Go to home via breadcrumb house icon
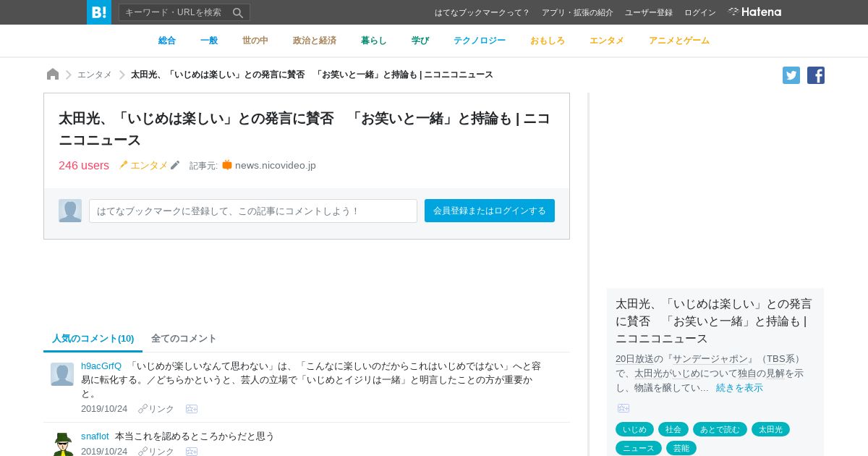 tap(53, 75)
